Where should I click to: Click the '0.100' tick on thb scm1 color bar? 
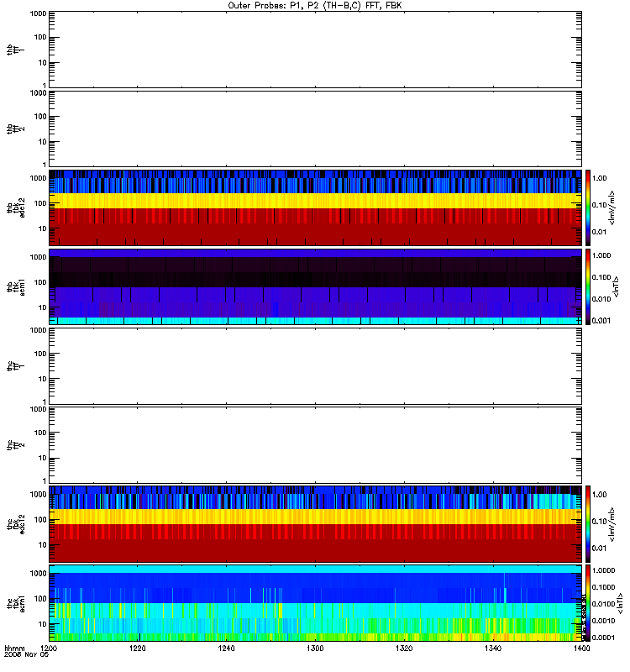601,277
